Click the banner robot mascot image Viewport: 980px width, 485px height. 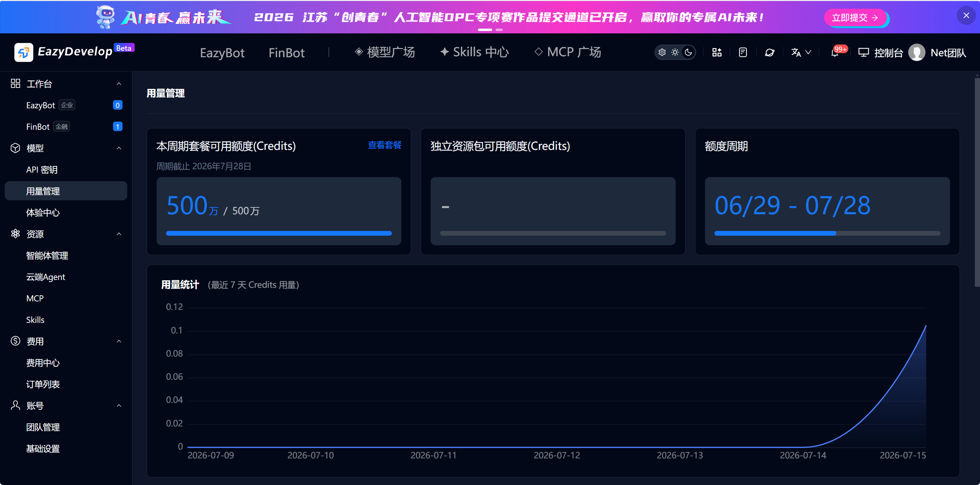106,17
